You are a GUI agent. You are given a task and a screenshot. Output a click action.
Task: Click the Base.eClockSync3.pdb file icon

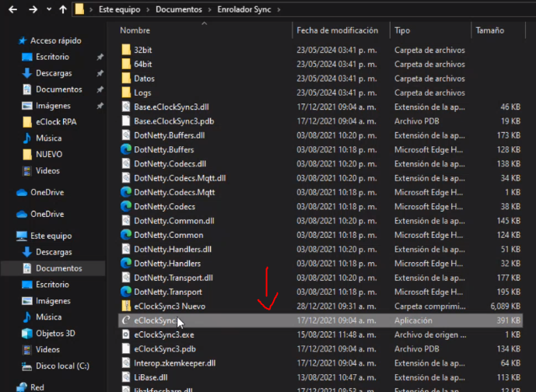[x=126, y=121]
